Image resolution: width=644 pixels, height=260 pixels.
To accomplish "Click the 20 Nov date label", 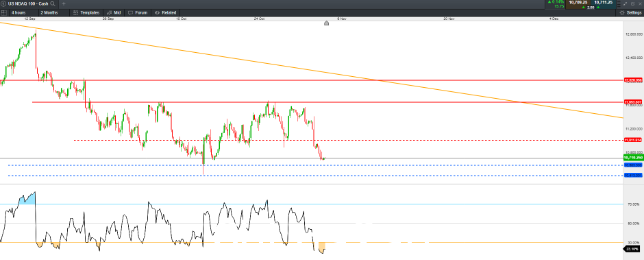I will click(x=449, y=19).
